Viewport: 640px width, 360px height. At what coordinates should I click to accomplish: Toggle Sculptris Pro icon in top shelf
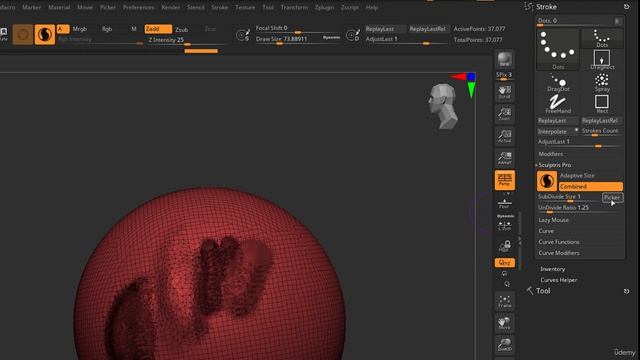click(x=44, y=34)
